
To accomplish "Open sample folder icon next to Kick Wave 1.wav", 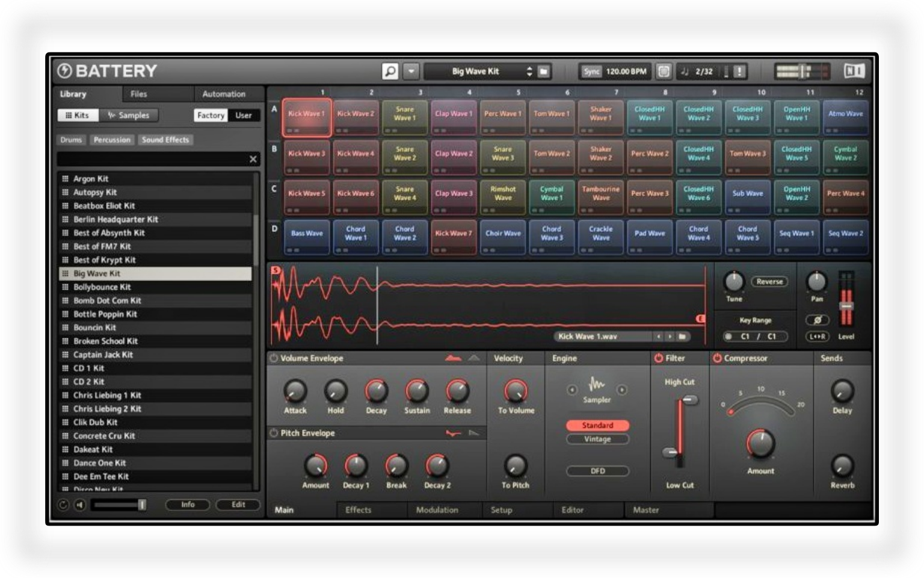I will 682,337.
